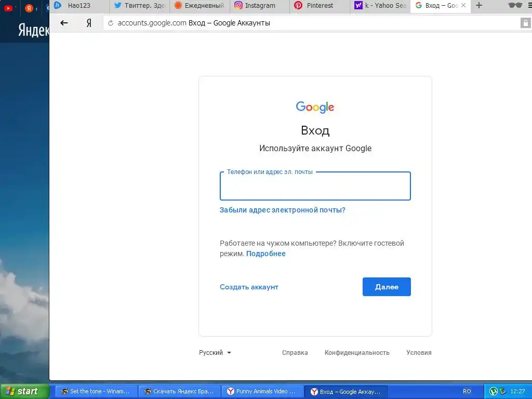The width and height of the screenshot is (532, 399).
Task: Open the Конфиденциальность footer link
Action: coord(357,353)
